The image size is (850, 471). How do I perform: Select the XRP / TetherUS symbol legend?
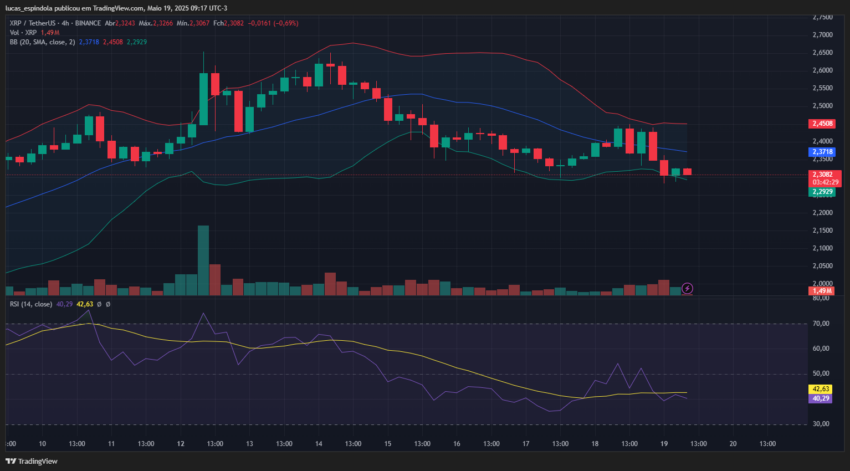pos(33,23)
